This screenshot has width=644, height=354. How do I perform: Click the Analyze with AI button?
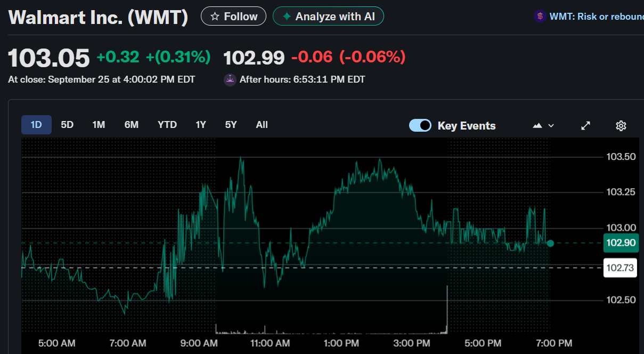pyautogui.click(x=328, y=17)
